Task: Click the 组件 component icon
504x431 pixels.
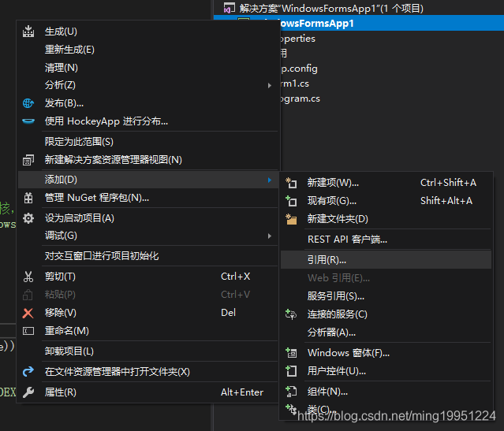Action: [291, 392]
